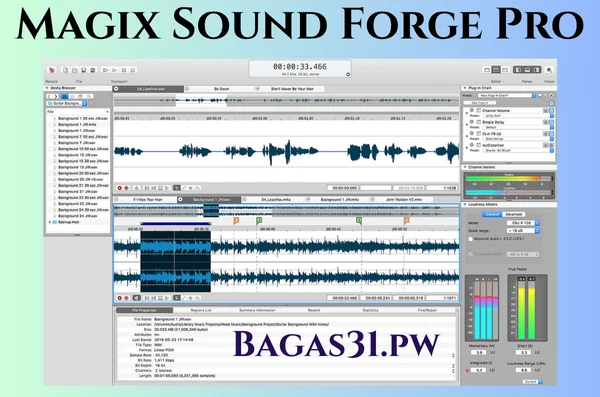Open the Statistics tab
This screenshot has width=600, height=397.
[370, 310]
